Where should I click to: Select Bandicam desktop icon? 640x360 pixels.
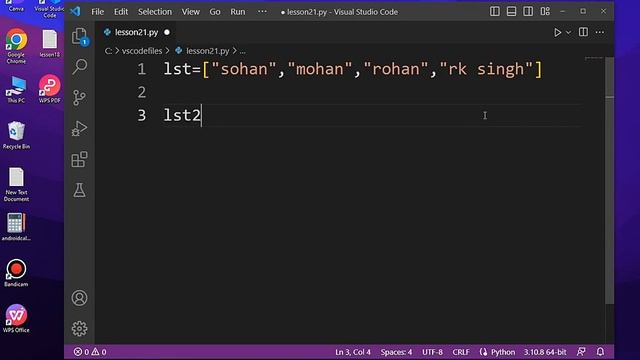click(x=16, y=273)
